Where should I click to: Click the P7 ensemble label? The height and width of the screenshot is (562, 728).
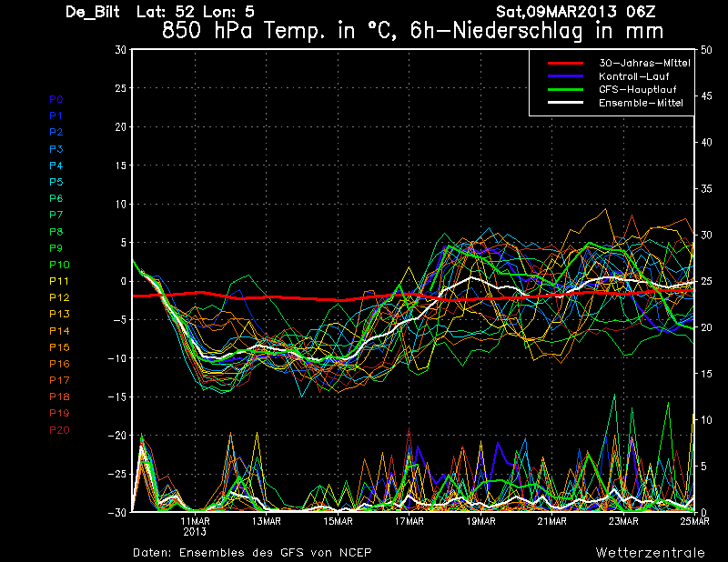point(56,215)
